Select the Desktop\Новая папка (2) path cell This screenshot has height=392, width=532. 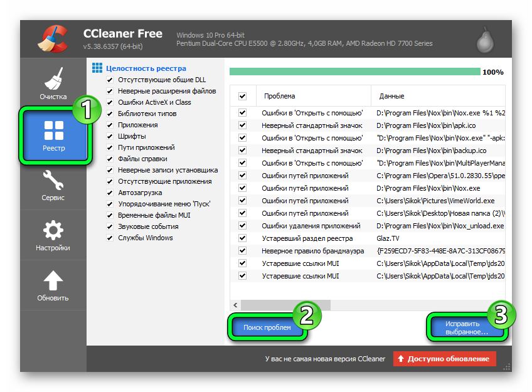pyautogui.click(x=440, y=213)
